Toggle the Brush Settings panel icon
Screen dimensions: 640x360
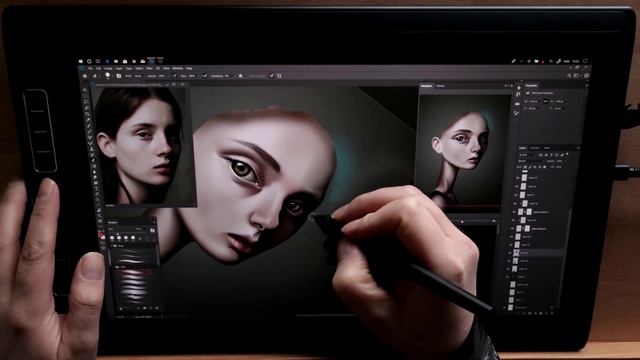[118, 76]
